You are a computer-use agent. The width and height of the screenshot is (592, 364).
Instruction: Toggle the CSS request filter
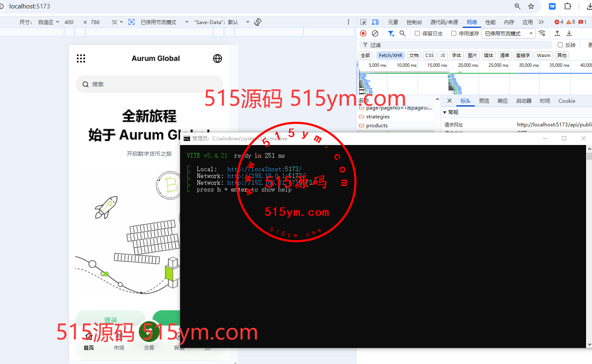(x=430, y=55)
